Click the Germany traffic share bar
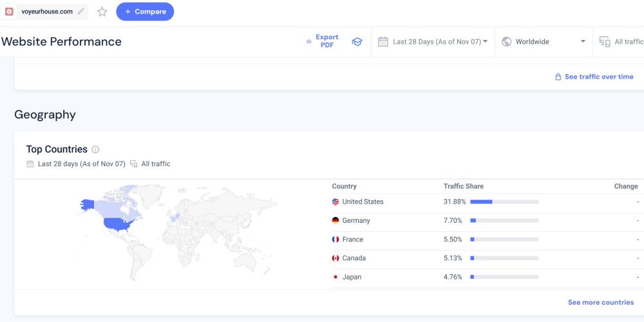Screen dimensions: 644x322 pyautogui.click(x=504, y=220)
